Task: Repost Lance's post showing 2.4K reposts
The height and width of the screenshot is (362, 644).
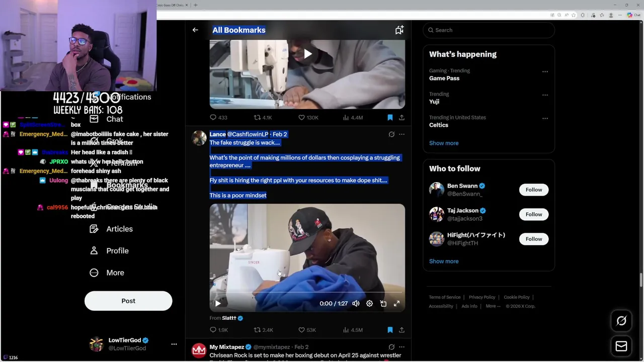Action: (x=263, y=330)
